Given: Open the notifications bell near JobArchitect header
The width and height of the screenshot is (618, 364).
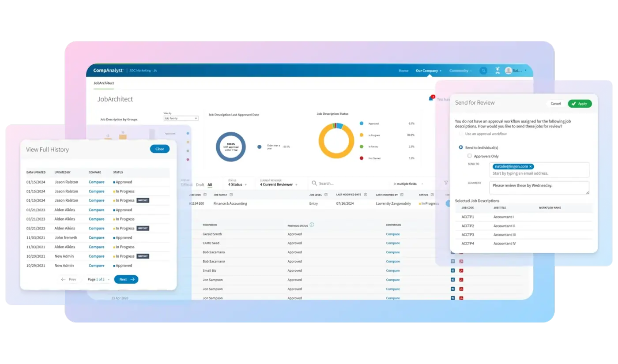Looking at the screenshot, I should click(x=431, y=98).
